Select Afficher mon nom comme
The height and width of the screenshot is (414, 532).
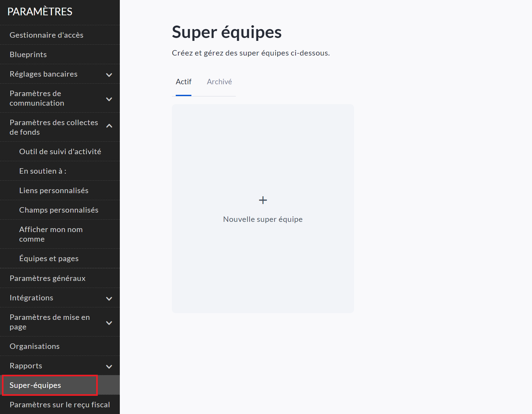pos(51,234)
